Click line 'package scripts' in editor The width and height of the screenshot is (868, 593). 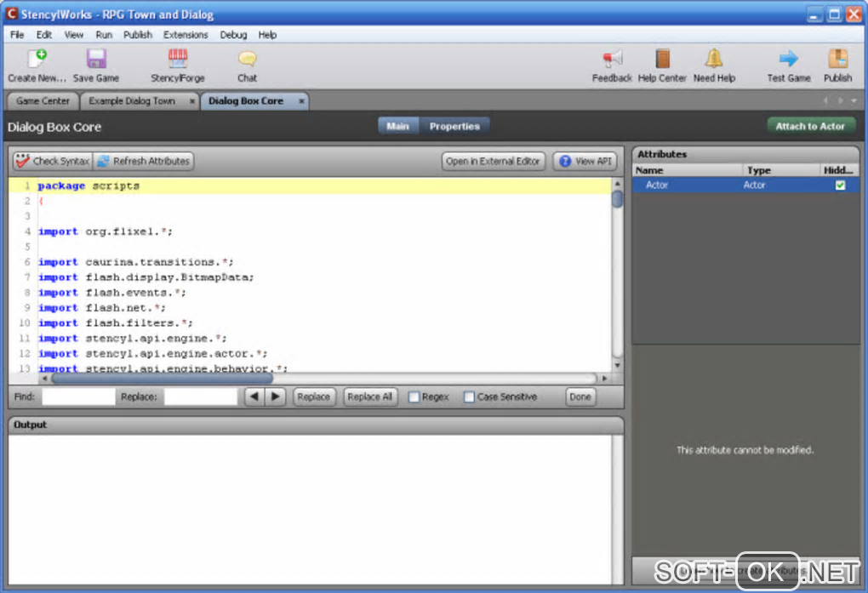(x=89, y=186)
